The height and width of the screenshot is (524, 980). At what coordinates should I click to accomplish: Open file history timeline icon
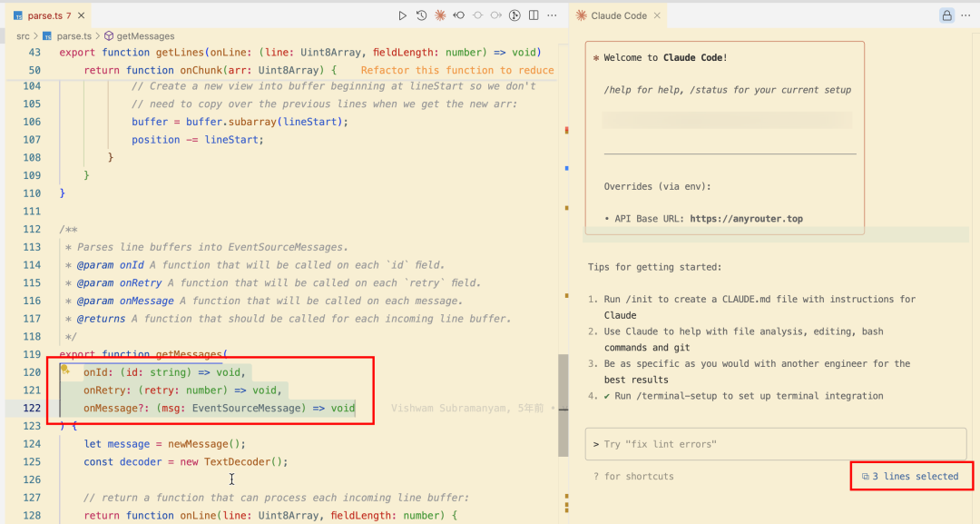point(421,15)
